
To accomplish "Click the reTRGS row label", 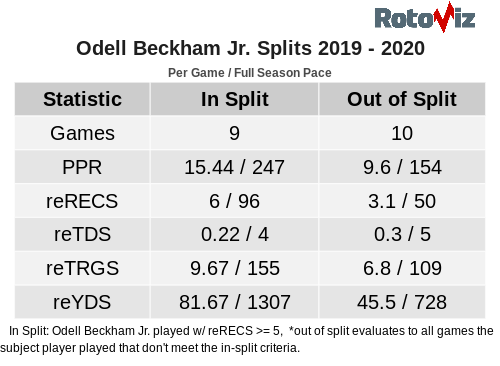I will pyautogui.click(x=82, y=268).
